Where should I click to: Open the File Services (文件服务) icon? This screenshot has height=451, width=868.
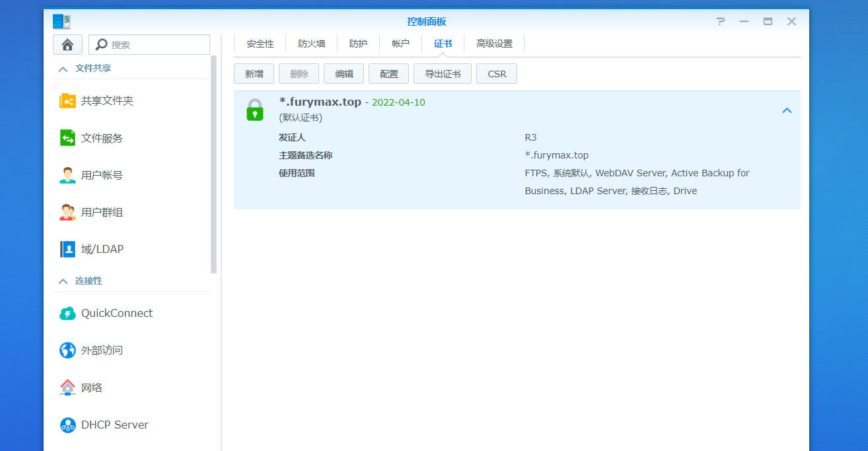tap(67, 138)
